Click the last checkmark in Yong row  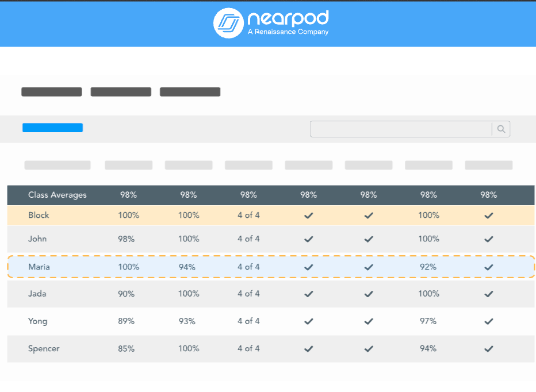tap(489, 321)
